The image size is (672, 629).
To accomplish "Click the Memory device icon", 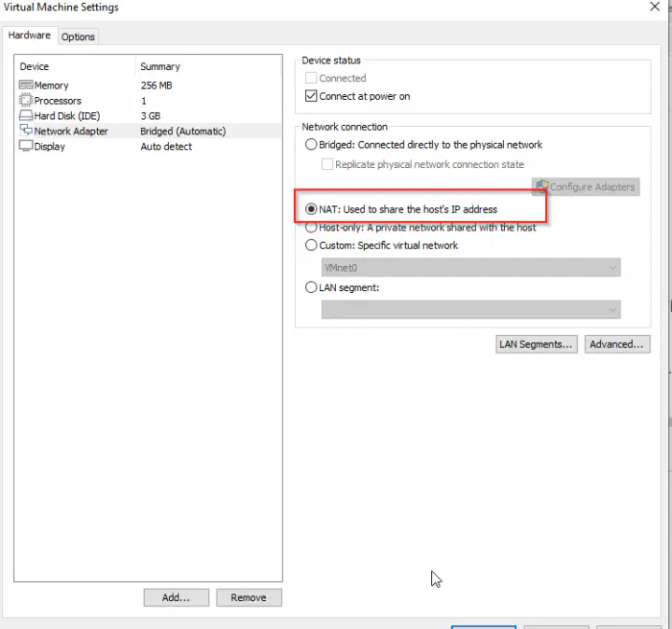I will tap(26, 85).
